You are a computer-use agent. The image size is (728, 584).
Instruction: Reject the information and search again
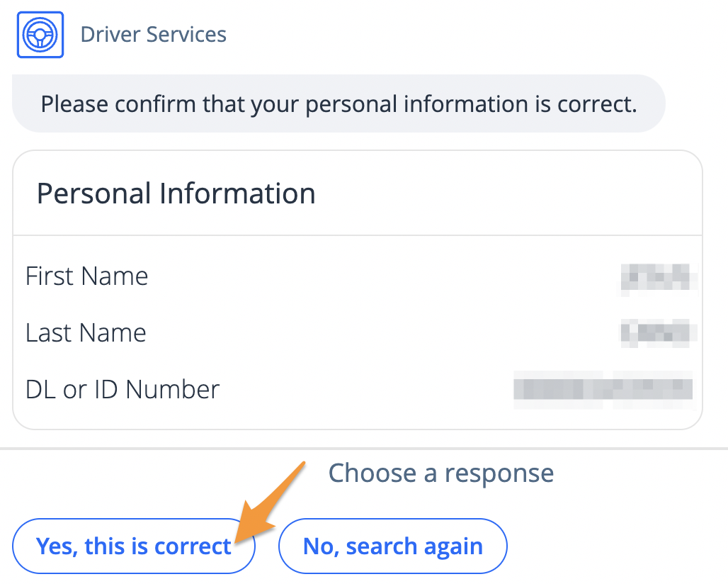(392, 546)
